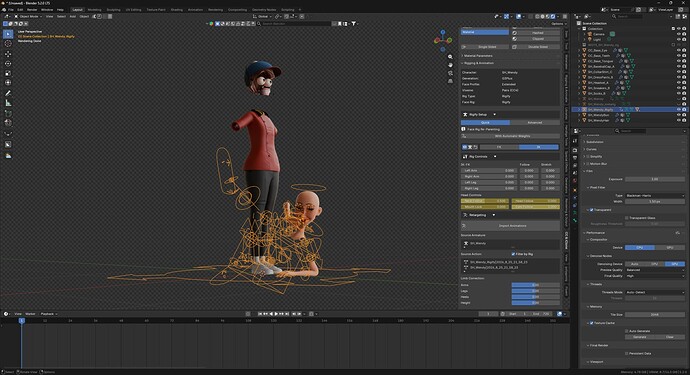Image resolution: width=690 pixels, height=375 pixels.
Task: Select the Select Box tool
Action: (8, 34)
